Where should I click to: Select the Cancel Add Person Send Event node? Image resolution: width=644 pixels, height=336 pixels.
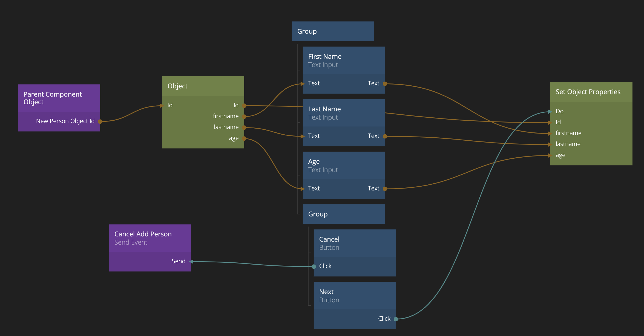(x=150, y=238)
